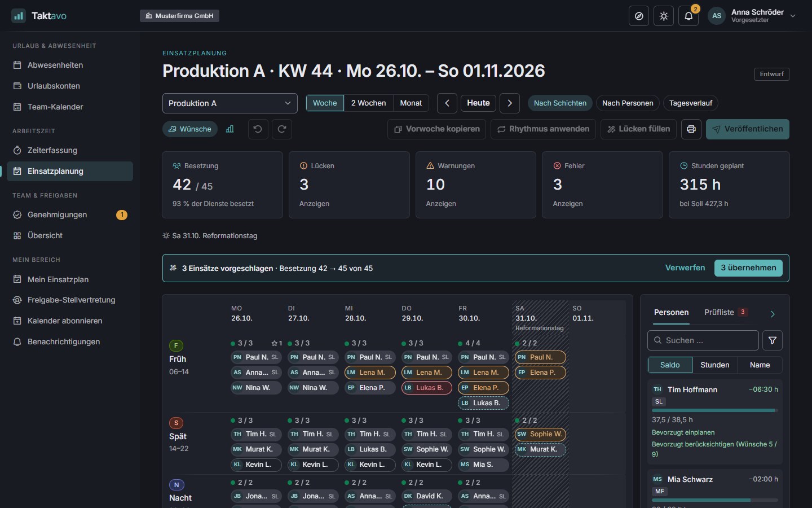This screenshot has height=508, width=812.
Task: Open the filter for the Personen list
Action: 773,340
